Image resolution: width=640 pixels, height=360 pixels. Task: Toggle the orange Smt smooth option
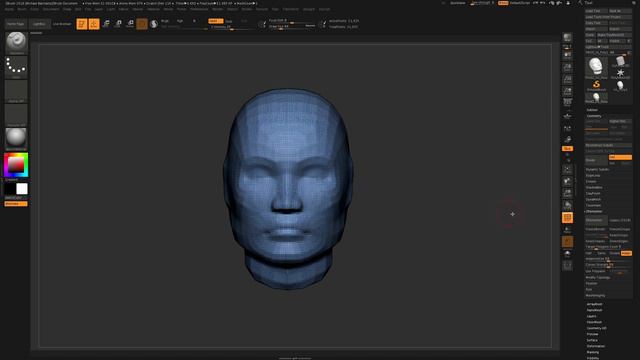pos(620,157)
